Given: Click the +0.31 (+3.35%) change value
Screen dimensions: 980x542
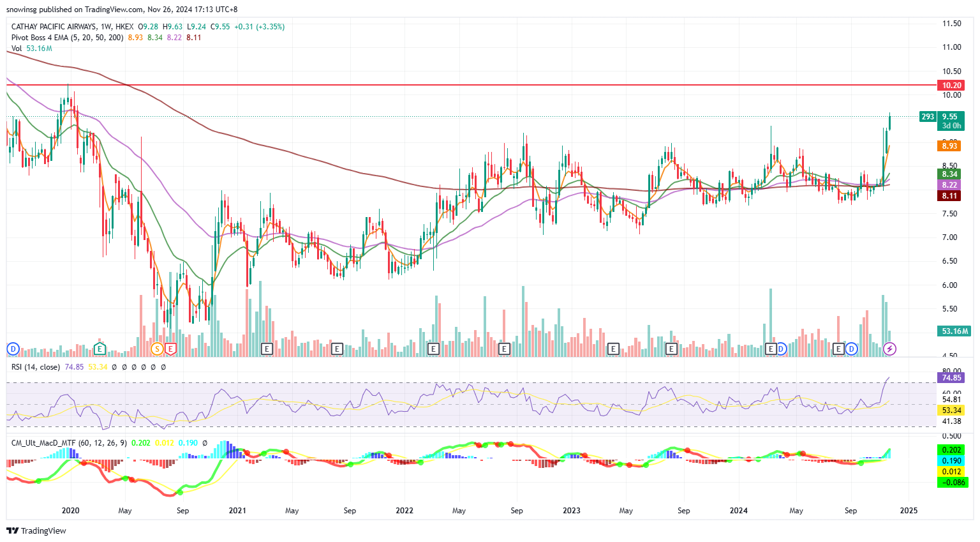Looking at the screenshot, I should [x=260, y=27].
